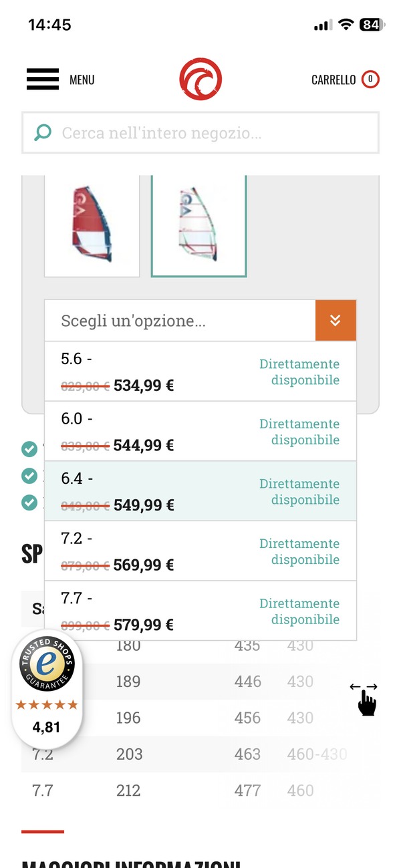Select the white-green sail thumbnail
Image resolution: width=401 pixels, height=868 pixels.
point(199,225)
